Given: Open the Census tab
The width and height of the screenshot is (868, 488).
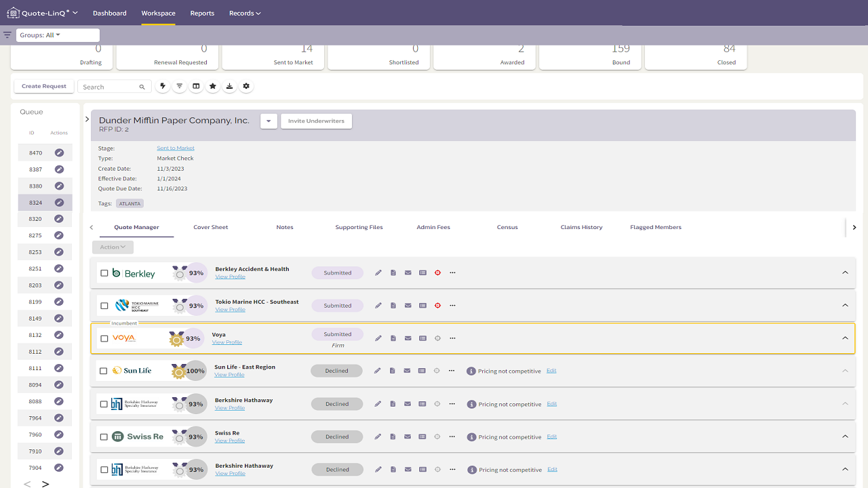Looking at the screenshot, I should point(507,227).
